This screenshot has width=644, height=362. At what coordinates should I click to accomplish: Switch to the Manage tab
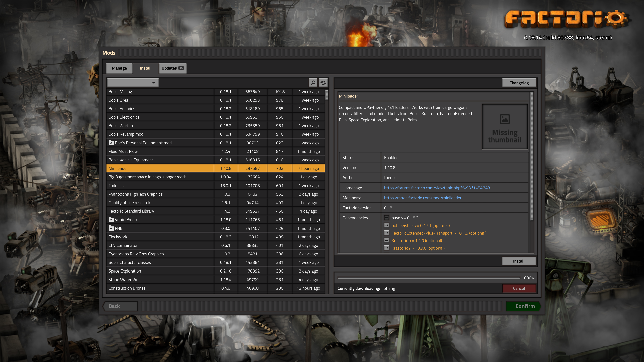tap(119, 68)
